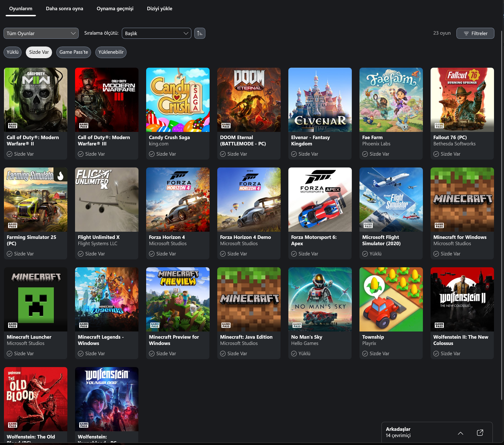Viewport: 504px width, 445px height.
Task: Click the 'Bethesda Softworks' publisher text
Action: click(455, 144)
